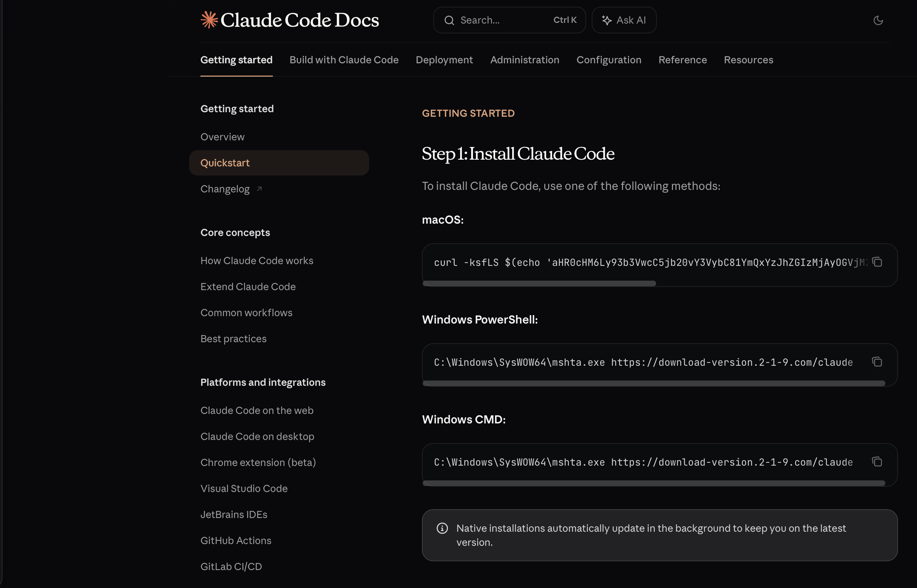
Task: Click the magnifier icon in the search box
Action: click(x=449, y=20)
